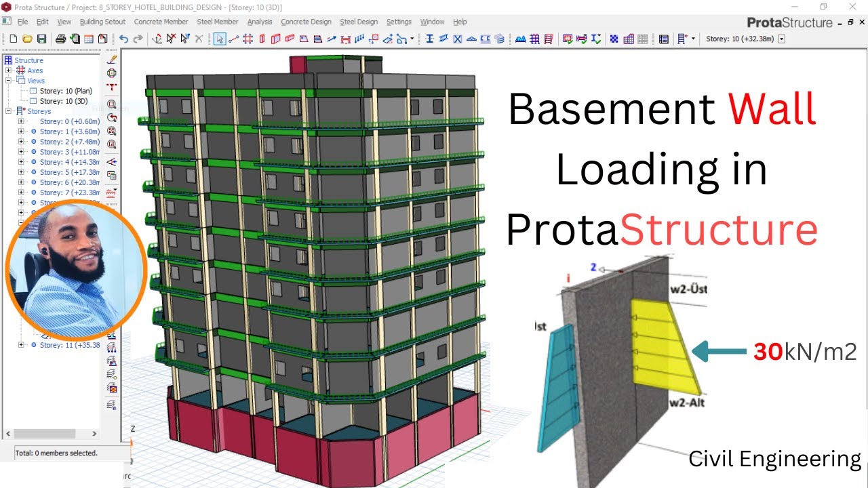The image size is (868, 488).
Task: Open the Analysis menu
Action: pyautogui.click(x=260, y=22)
